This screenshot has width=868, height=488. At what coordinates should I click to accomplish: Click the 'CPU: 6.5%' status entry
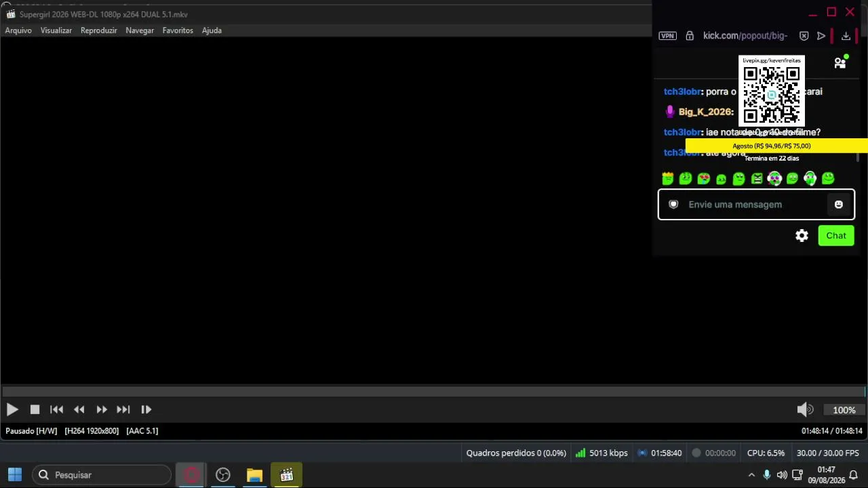click(766, 453)
